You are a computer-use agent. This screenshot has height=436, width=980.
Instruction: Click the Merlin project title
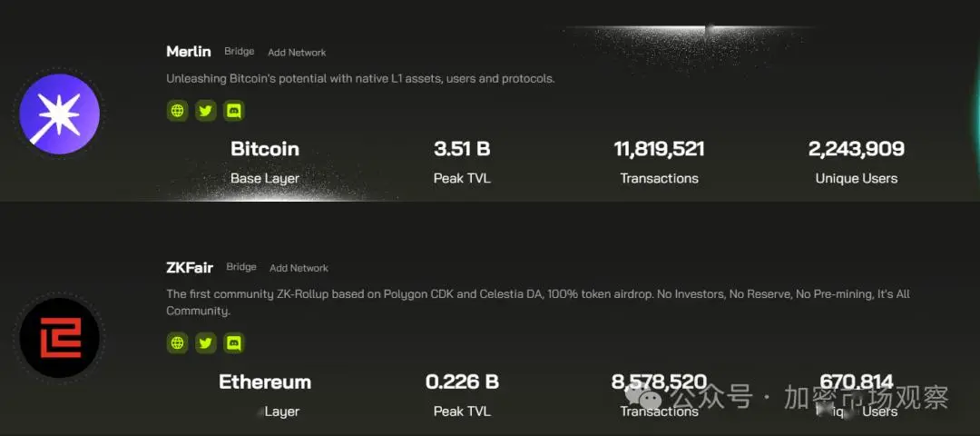(x=189, y=51)
